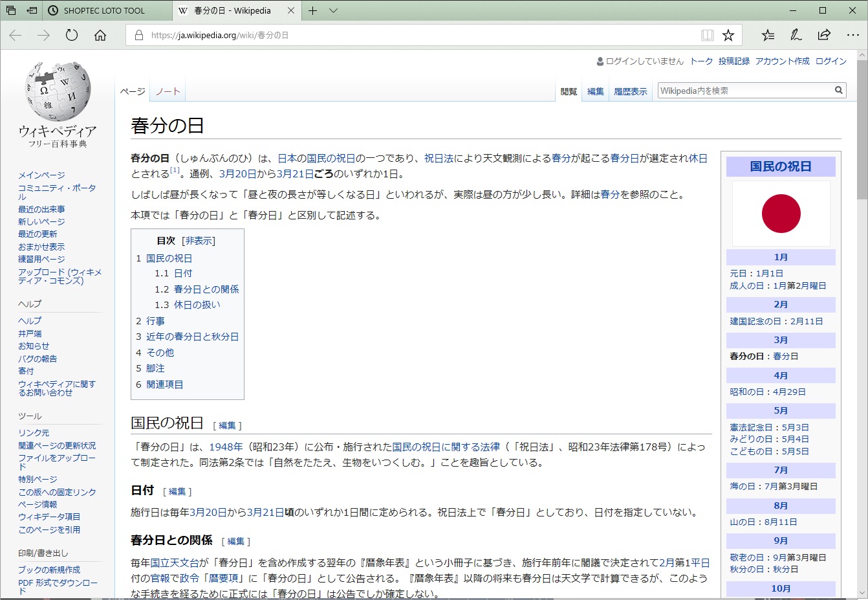Image resolution: width=868 pixels, height=600 pixels.
Task: Click the ブックの新規作成 link
Action: tap(49, 570)
